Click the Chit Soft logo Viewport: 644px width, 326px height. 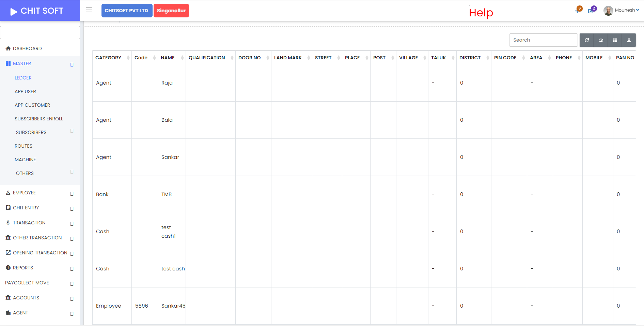pyautogui.click(x=37, y=11)
